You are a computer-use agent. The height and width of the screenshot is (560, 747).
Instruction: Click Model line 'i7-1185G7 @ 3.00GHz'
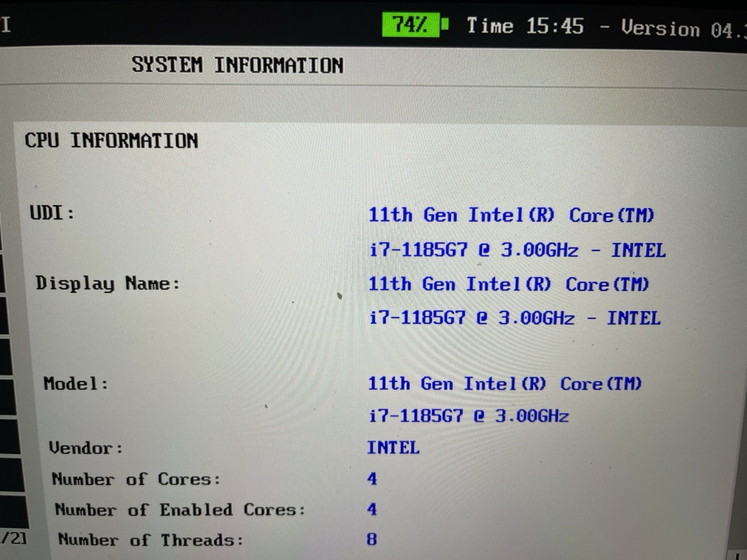(x=469, y=415)
